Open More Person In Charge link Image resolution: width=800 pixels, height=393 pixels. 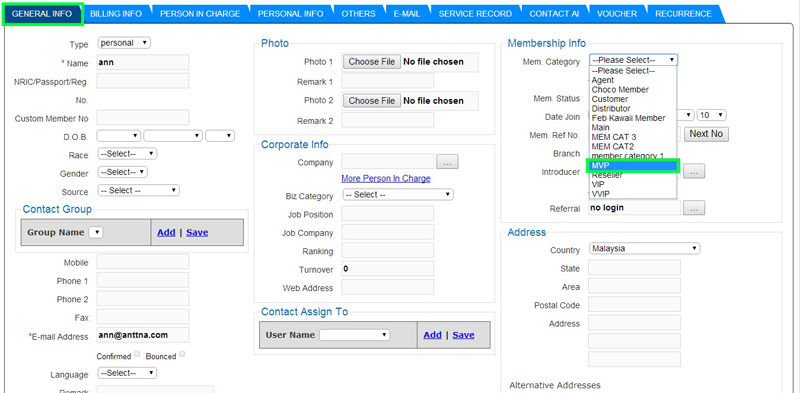[386, 179]
